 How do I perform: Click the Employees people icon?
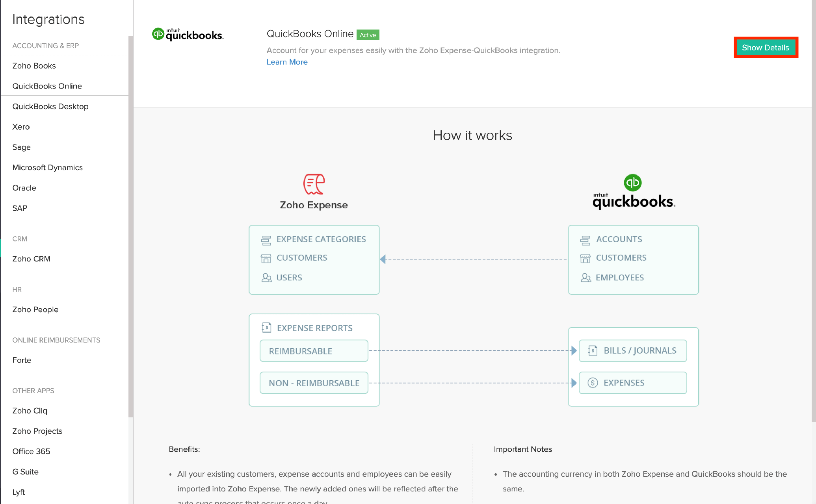coord(586,278)
